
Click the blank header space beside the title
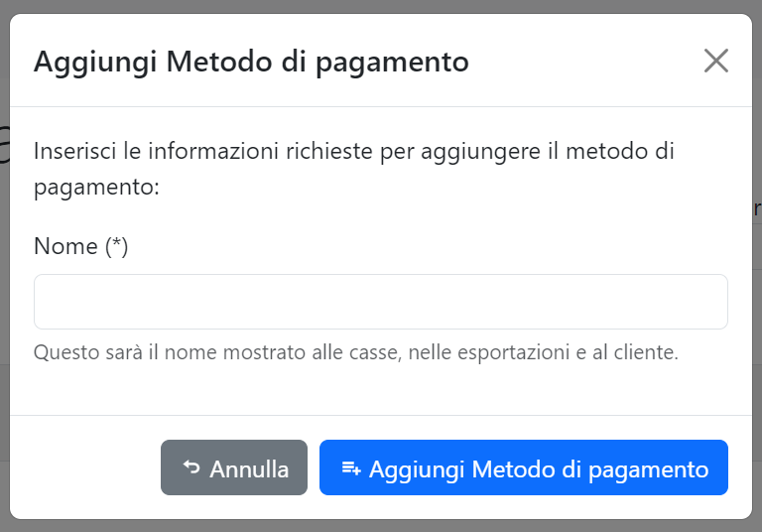pos(585,62)
